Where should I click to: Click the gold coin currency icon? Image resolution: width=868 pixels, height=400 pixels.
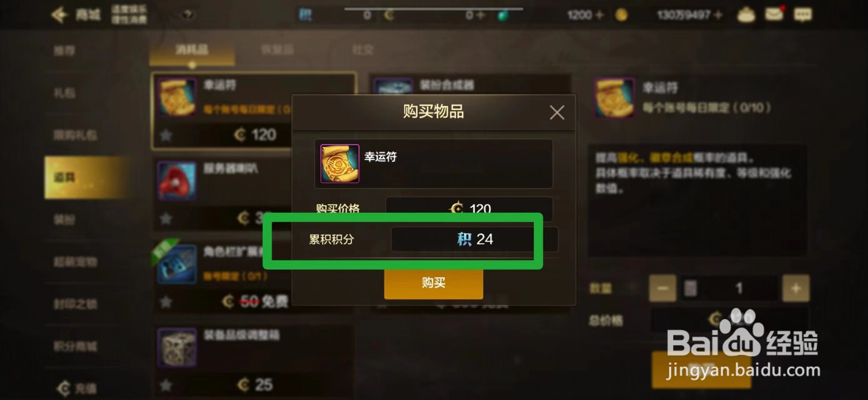click(622, 15)
